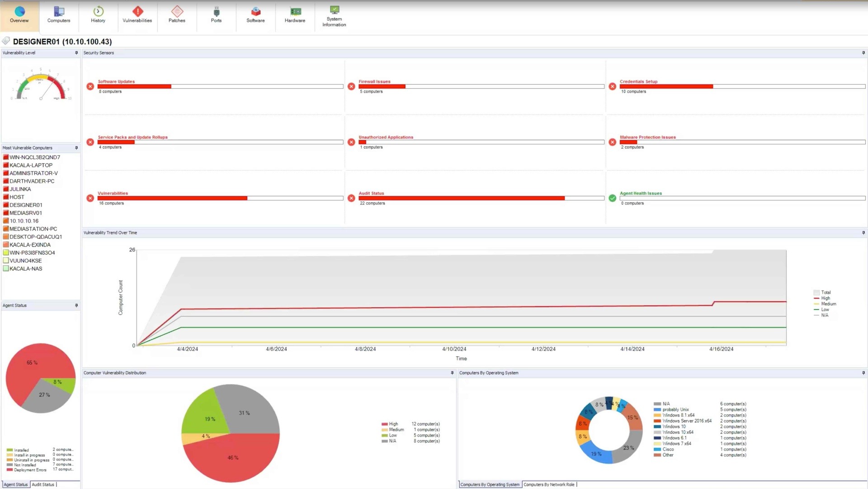Switch to Computers By Network Role tab
The height and width of the screenshot is (489, 868).
coord(549,484)
